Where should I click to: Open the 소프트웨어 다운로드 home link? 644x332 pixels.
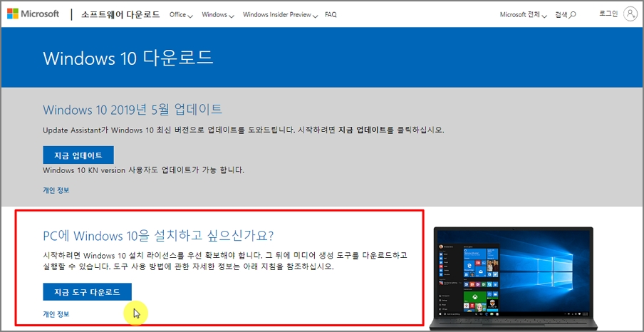(120, 14)
